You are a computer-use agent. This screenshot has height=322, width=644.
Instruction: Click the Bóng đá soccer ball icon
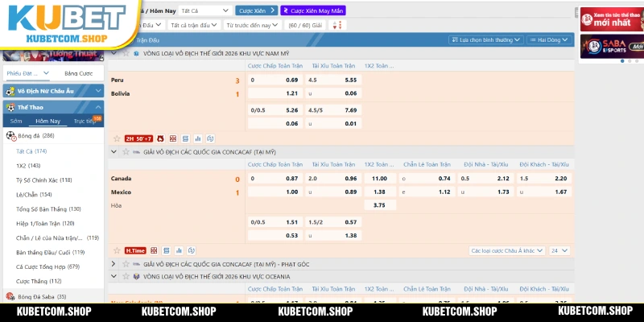[10, 136]
